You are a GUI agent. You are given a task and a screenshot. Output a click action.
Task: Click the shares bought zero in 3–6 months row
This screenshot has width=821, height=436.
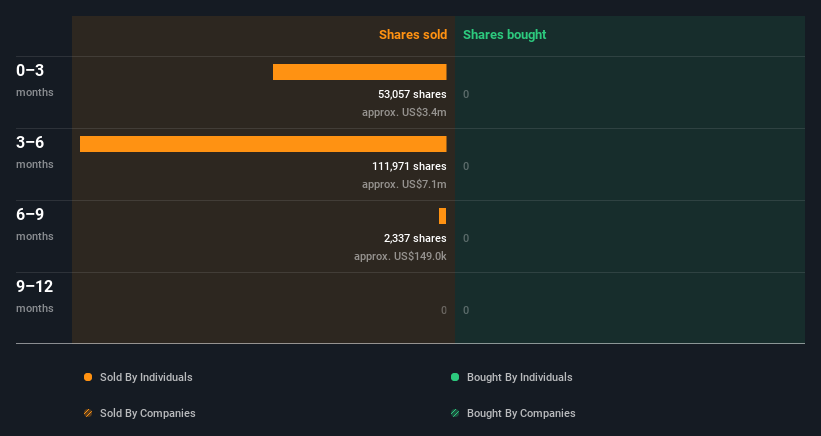tap(466, 166)
